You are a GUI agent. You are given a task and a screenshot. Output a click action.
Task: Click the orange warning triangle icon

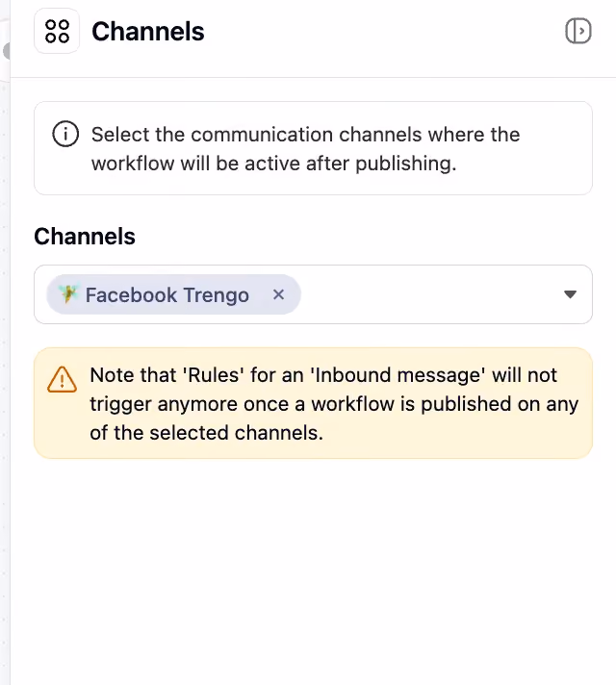click(62, 379)
